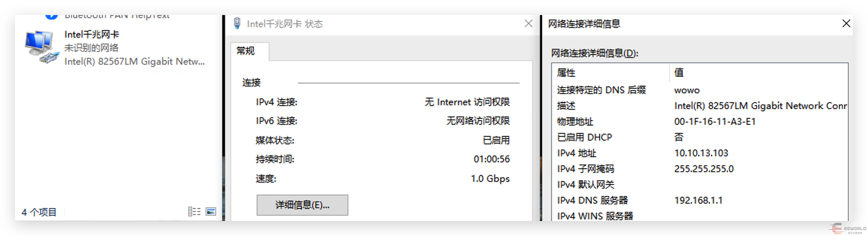Select the 描述 row in details list
868x236 pixels.
click(566, 106)
